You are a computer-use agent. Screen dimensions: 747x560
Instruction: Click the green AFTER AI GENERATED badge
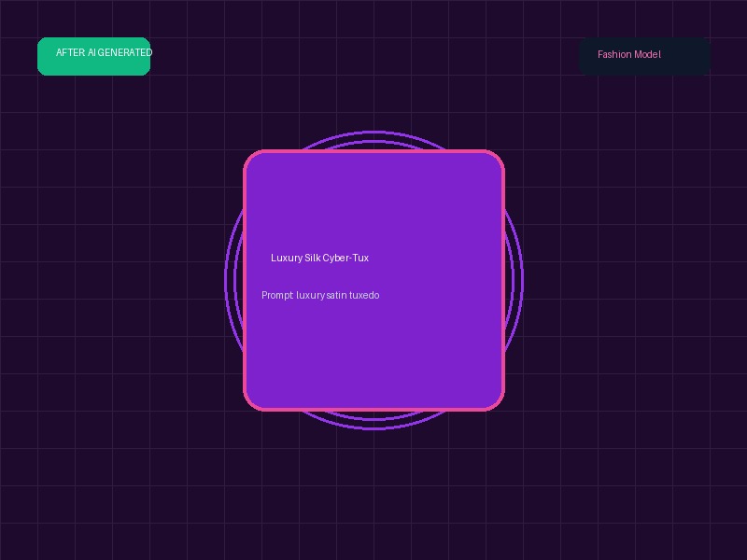pyautogui.click(x=94, y=56)
